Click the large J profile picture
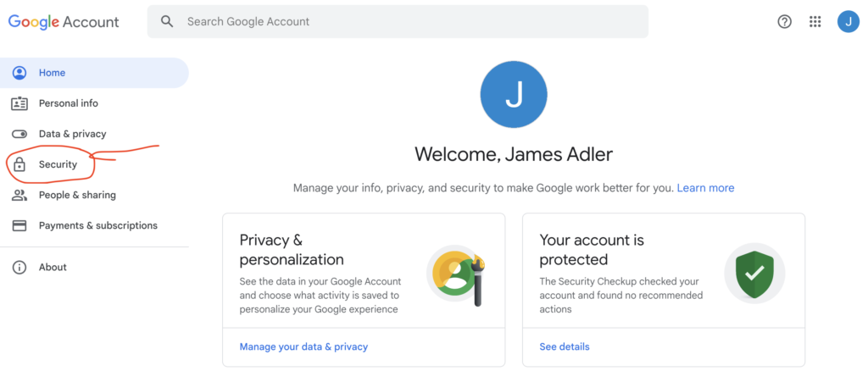The image size is (868, 382). [x=514, y=95]
